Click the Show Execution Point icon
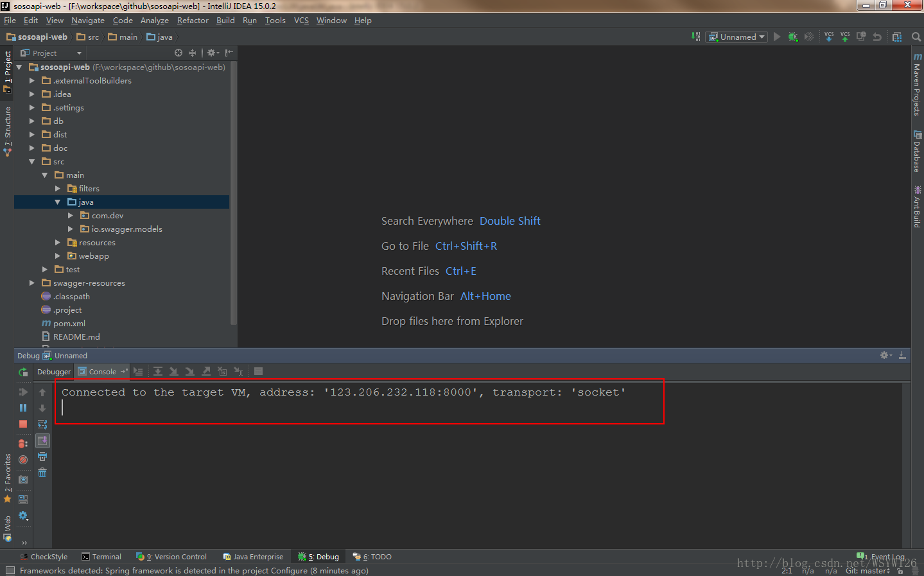 click(138, 371)
